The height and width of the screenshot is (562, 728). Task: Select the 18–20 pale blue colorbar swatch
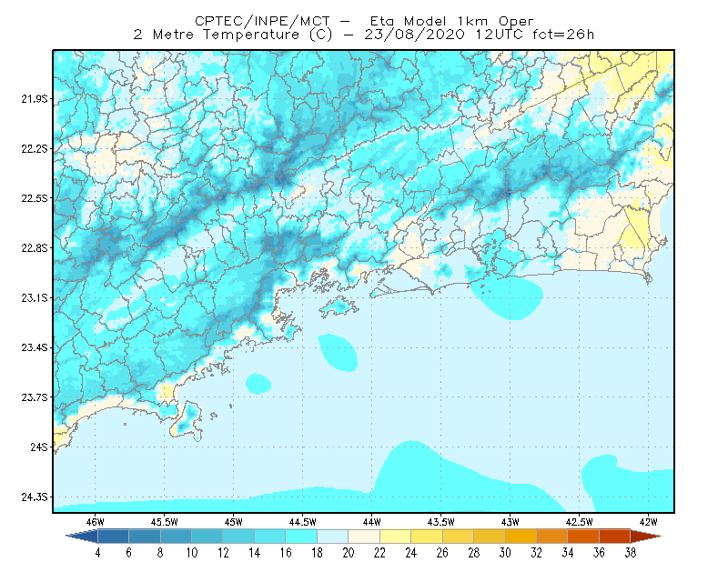(x=333, y=537)
